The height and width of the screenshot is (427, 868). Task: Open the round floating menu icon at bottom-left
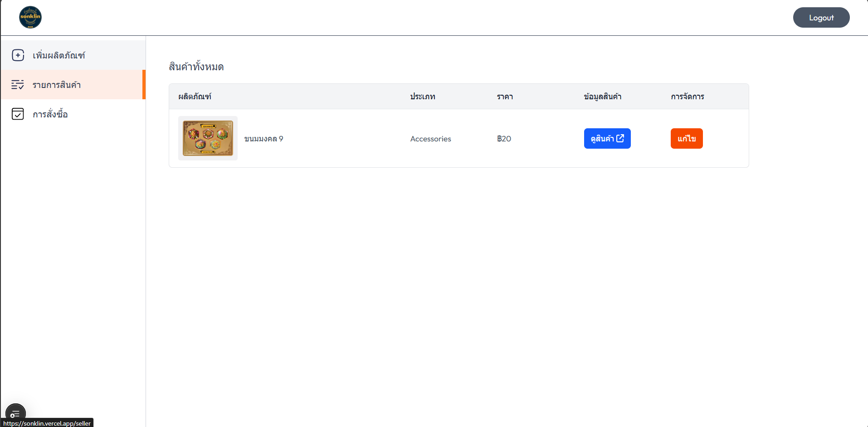point(15,412)
